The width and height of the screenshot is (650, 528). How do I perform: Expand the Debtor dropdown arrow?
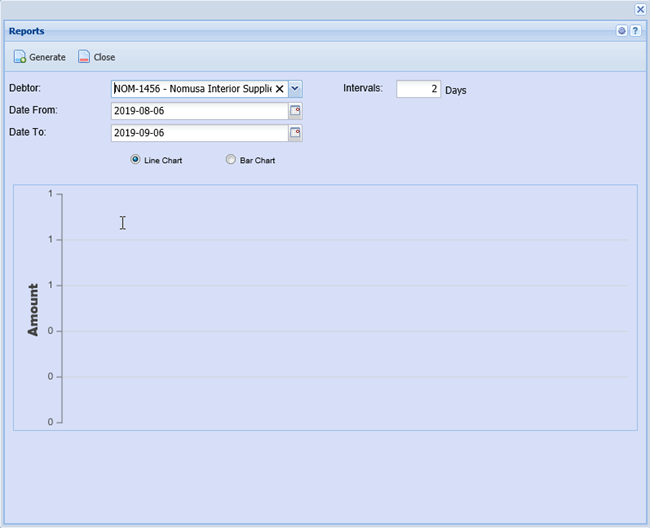(295, 89)
